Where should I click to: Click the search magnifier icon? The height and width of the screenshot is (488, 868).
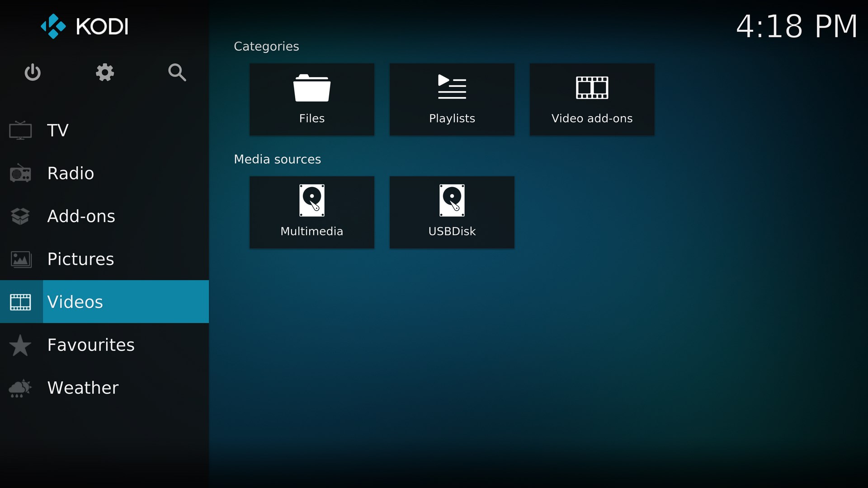coord(177,72)
